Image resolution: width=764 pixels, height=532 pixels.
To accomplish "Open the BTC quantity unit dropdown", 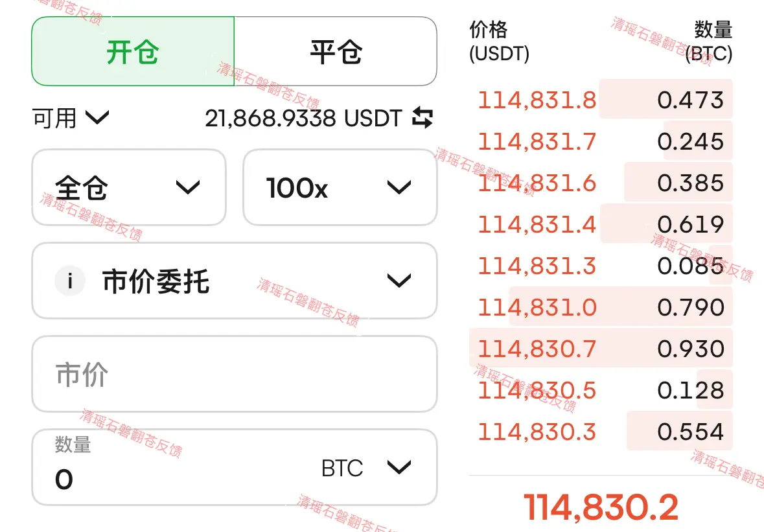I will 366,468.
